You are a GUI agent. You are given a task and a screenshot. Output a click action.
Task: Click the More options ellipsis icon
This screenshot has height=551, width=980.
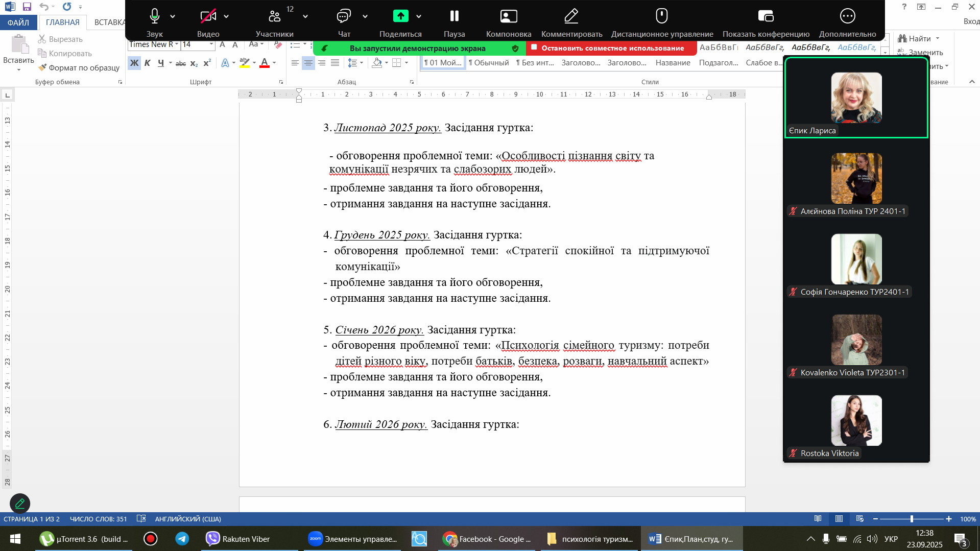tap(847, 17)
